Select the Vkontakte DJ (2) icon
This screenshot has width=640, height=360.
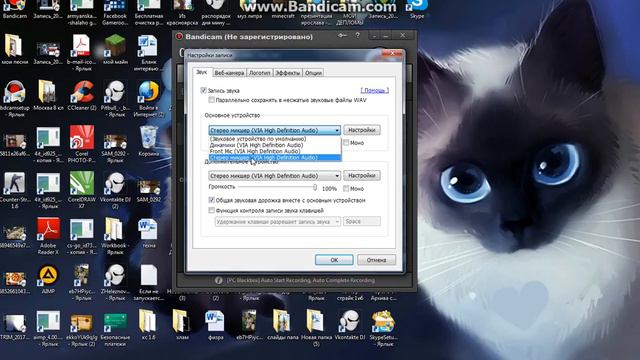click(x=115, y=189)
